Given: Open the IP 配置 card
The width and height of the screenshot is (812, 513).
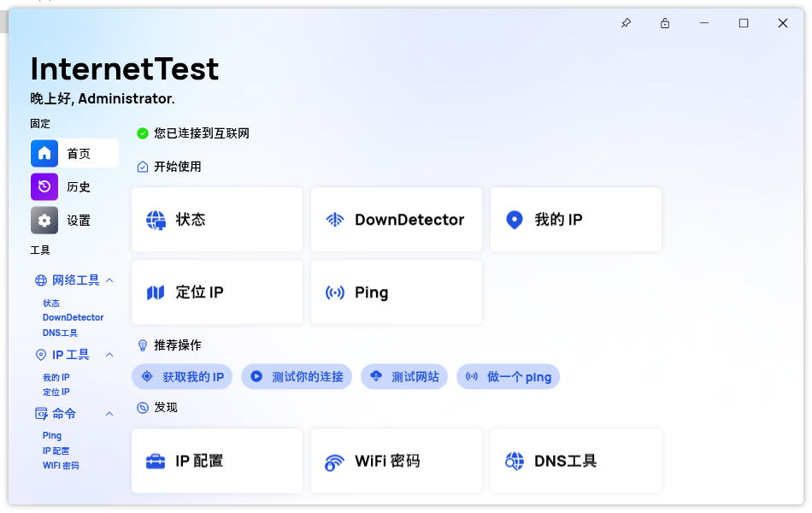Looking at the screenshot, I should (x=217, y=461).
